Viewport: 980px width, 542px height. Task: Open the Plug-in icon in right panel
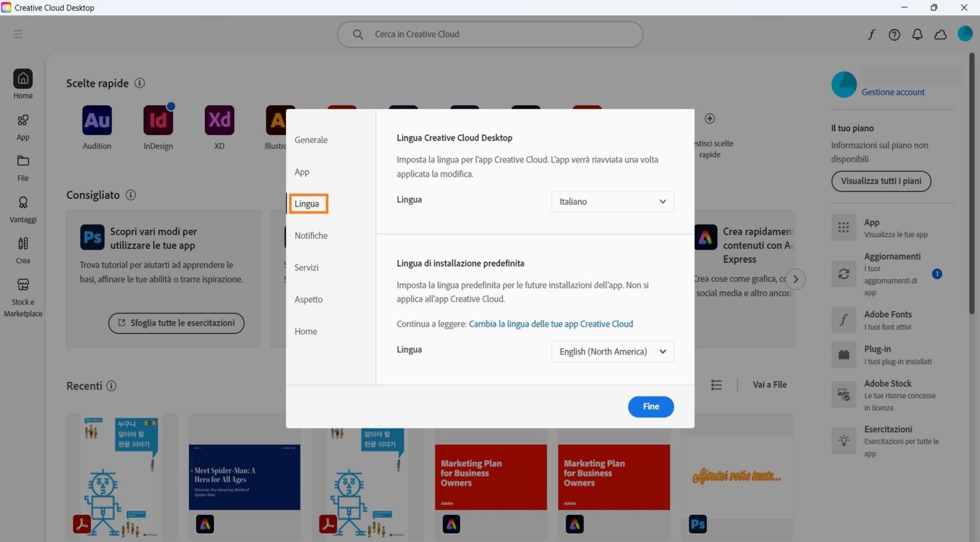[844, 355]
